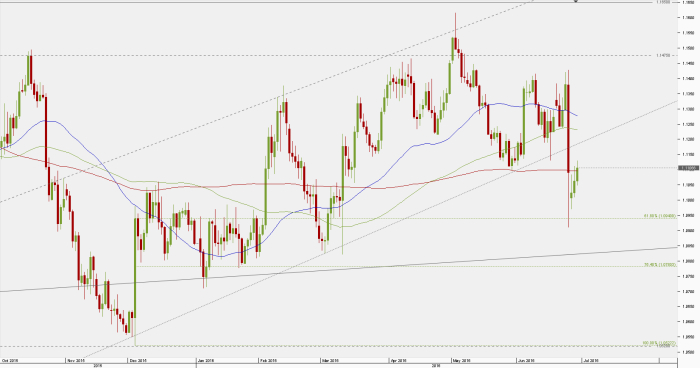
Task: Select the Mar month label on time axis
Action: pos(329,360)
